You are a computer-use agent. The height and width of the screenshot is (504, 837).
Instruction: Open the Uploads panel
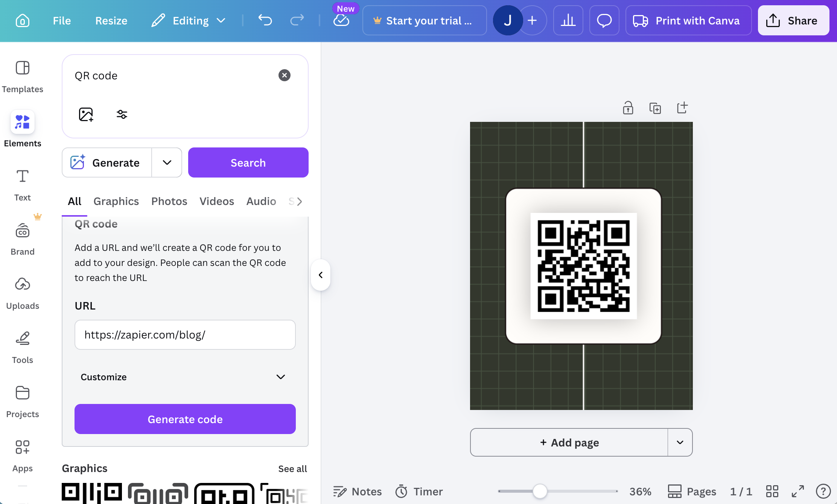22,292
